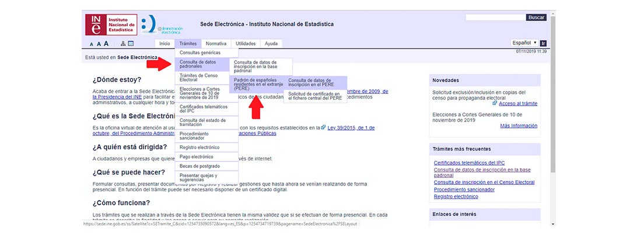Select Pago electrónico menu entry
Viewport: 644px width, 238px height.
point(206,156)
